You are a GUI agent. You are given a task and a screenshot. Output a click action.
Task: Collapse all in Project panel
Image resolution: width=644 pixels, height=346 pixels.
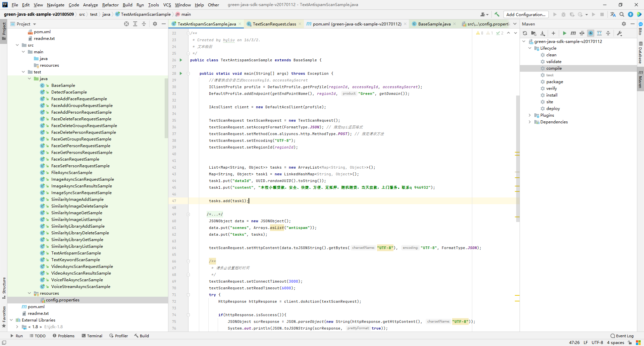144,24
